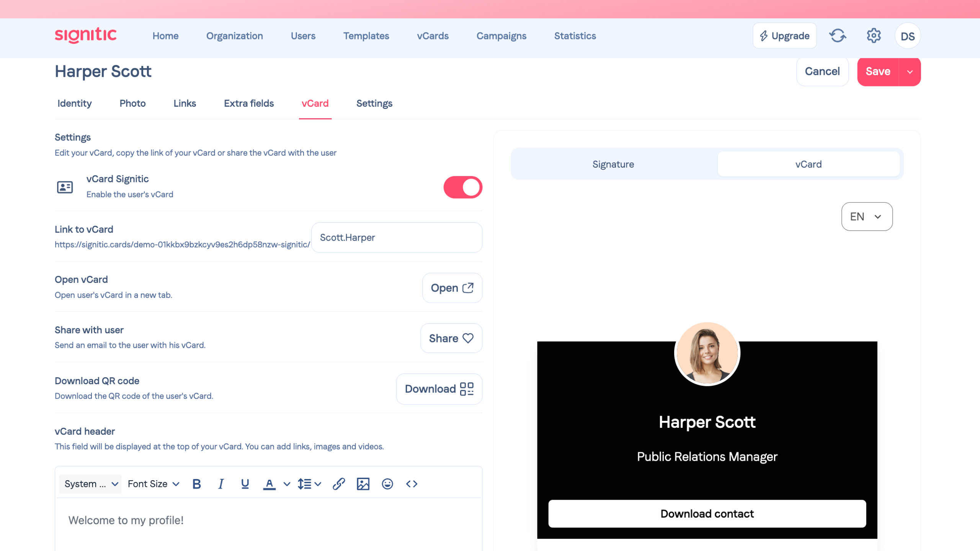The height and width of the screenshot is (551, 980).
Task: Toggle source code view icon
Action: point(412,484)
